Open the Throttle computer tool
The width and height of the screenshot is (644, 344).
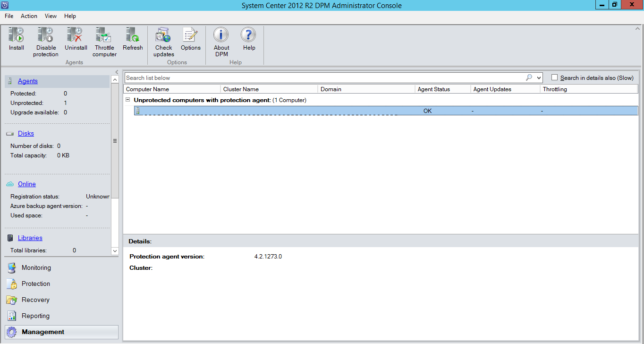(104, 40)
